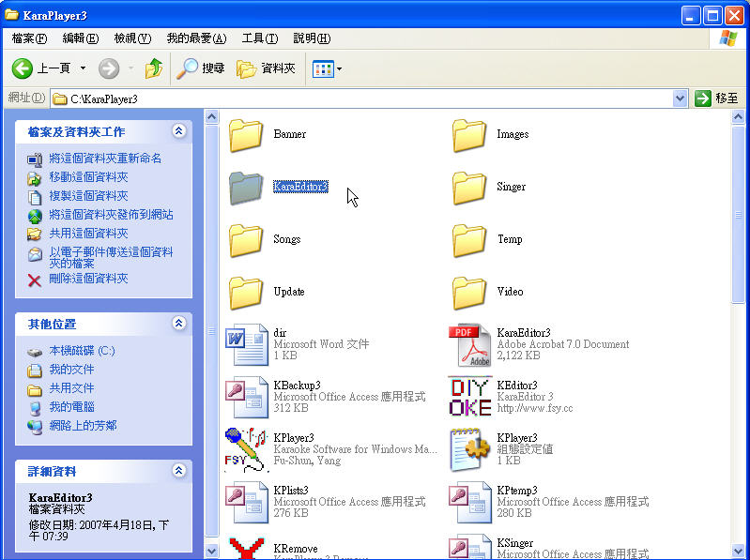Image resolution: width=750 pixels, height=560 pixels.
Task: Open the Update folder icon
Action: pos(246,294)
